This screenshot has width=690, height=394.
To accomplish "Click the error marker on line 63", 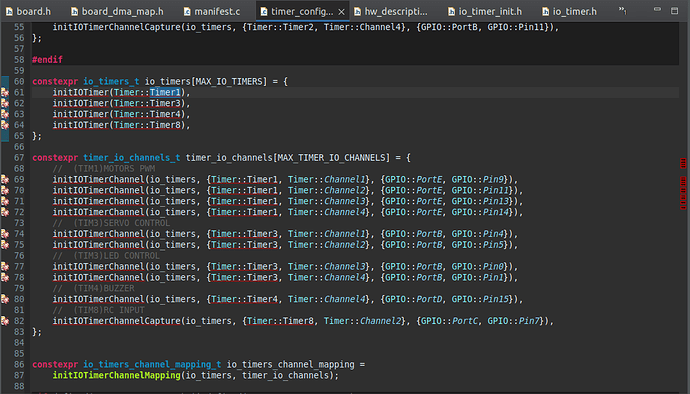I will 5,114.
